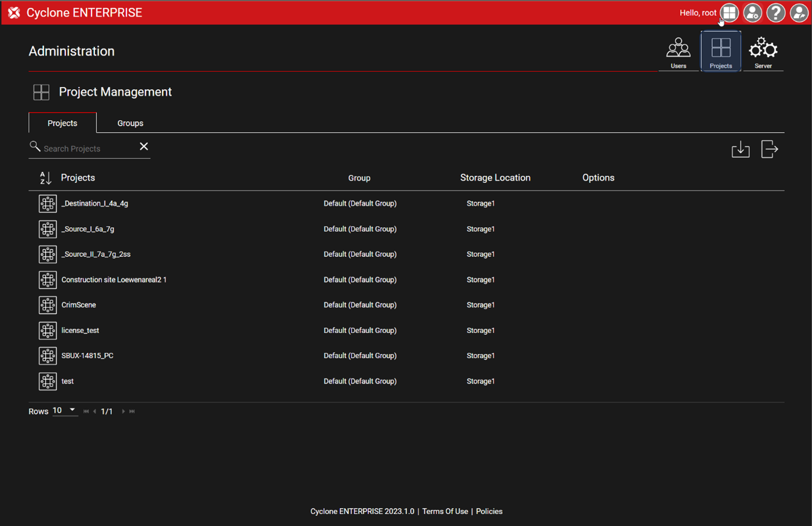Switch to the Groups tab
The image size is (812, 526).
(130, 123)
